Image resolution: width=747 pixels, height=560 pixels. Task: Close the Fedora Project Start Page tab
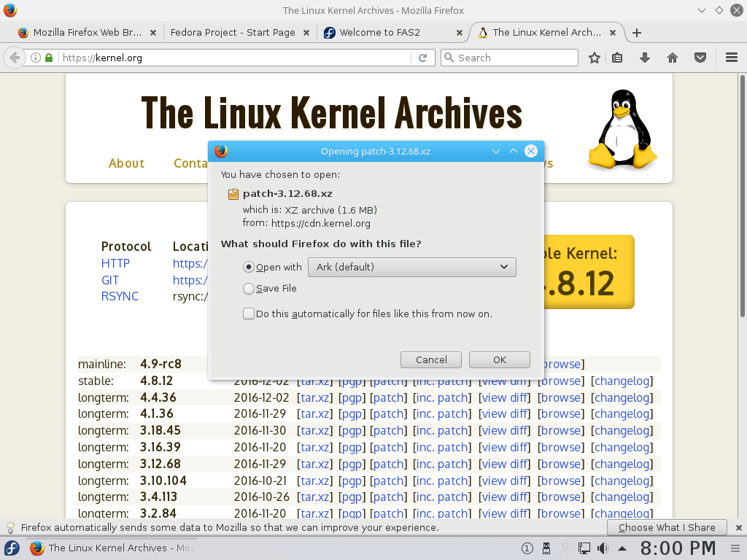(306, 32)
